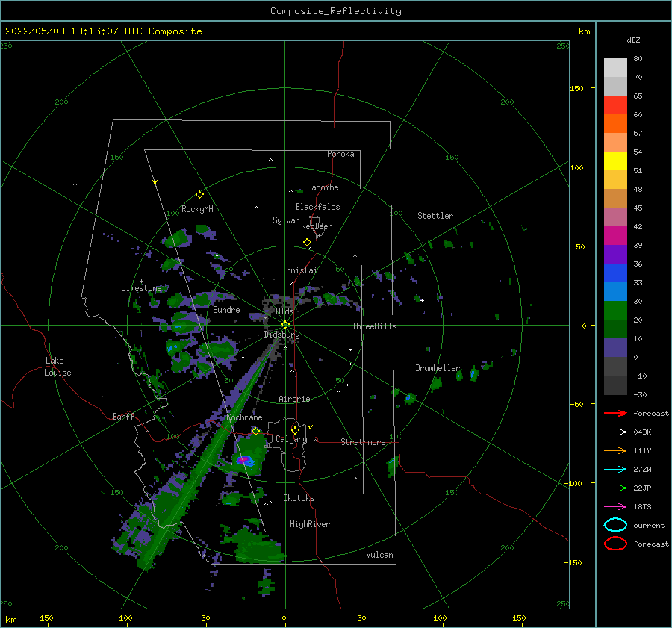This screenshot has height=628, width=672.
Task: Click the red forecast ellipse icon
Action: tap(615, 544)
